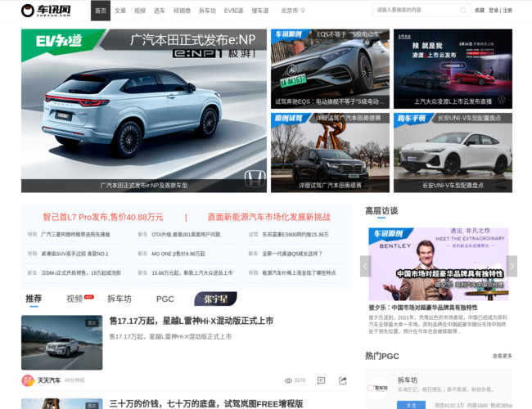This screenshot has height=409, width=532.
Task: Click 注册 link in header
Action: click(507, 11)
